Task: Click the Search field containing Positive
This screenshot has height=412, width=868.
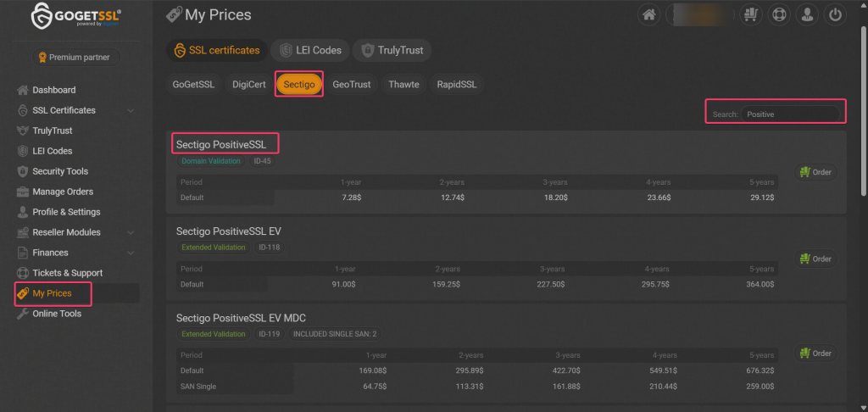Action: tap(791, 114)
